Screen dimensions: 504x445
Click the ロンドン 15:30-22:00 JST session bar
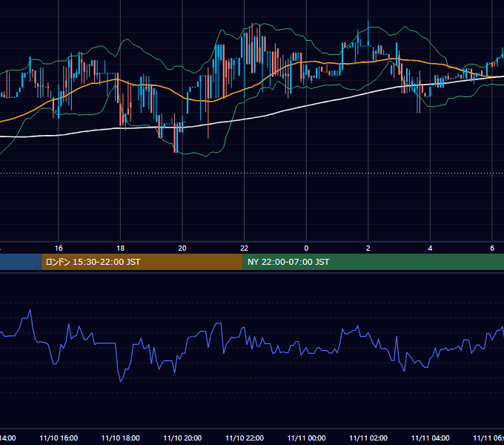(x=142, y=262)
